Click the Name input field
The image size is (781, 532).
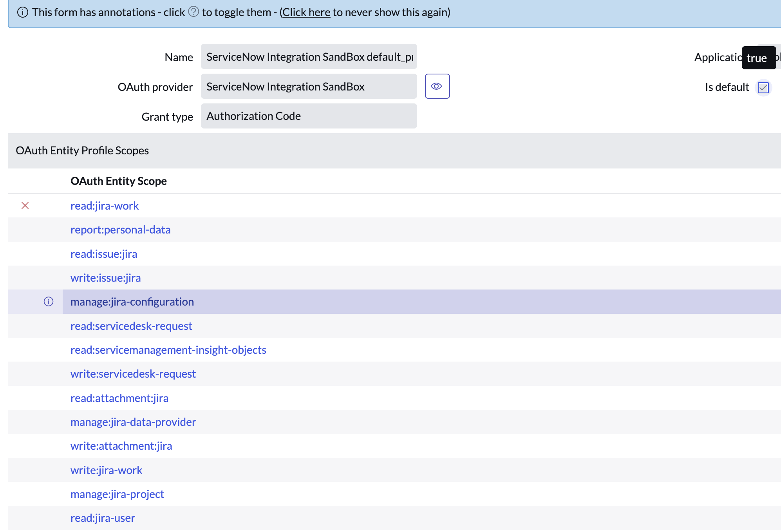(309, 57)
